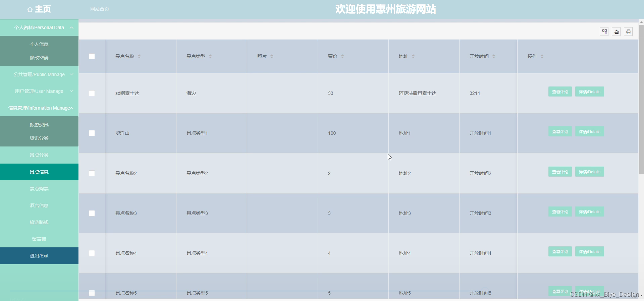The width and height of the screenshot is (644, 301).
Task: Collapse 信息管理/Information Manage section
Action: click(x=39, y=108)
